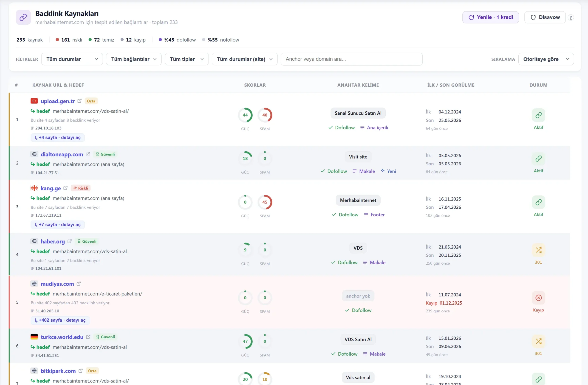
Task: Click the anchor or domain search field
Action: pyautogui.click(x=351, y=59)
